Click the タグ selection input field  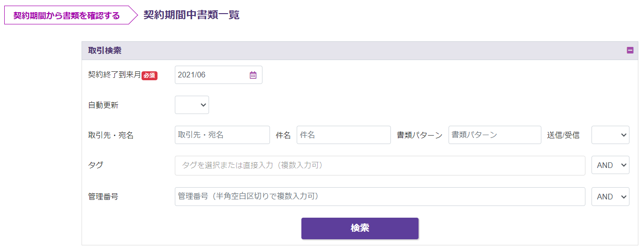point(380,166)
